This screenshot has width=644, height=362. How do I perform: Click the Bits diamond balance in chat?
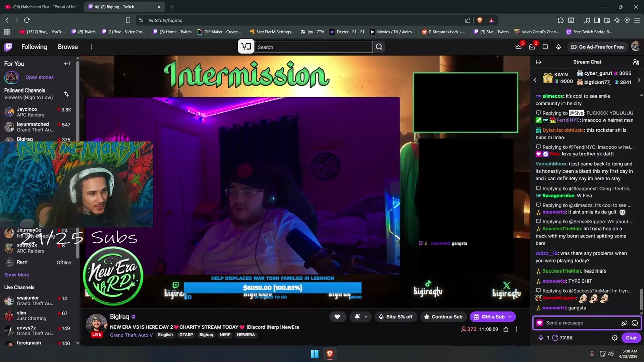(x=544, y=338)
